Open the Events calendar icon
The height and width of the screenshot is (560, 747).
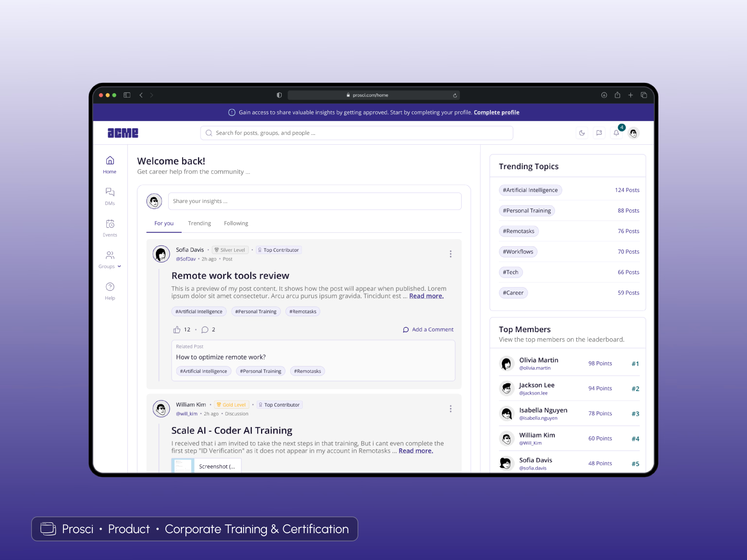pyautogui.click(x=110, y=224)
